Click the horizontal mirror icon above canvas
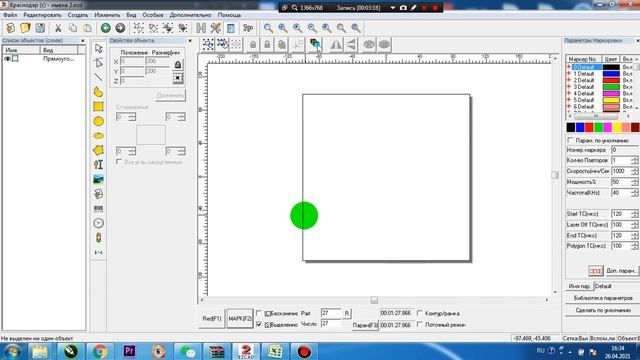This screenshot has height=360, width=640. tap(336, 44)
